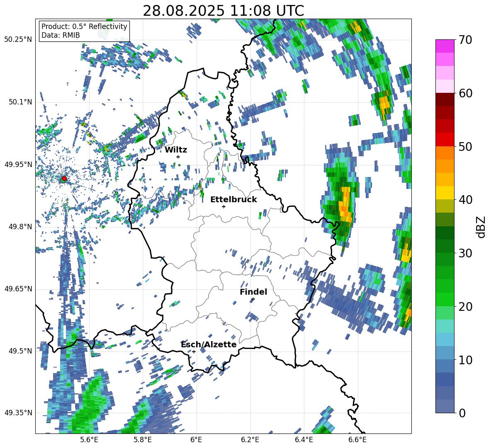This screenshot has width=491, height=448.
Task: Click the yellow colorbar band above 40
Action: (445, 193)
